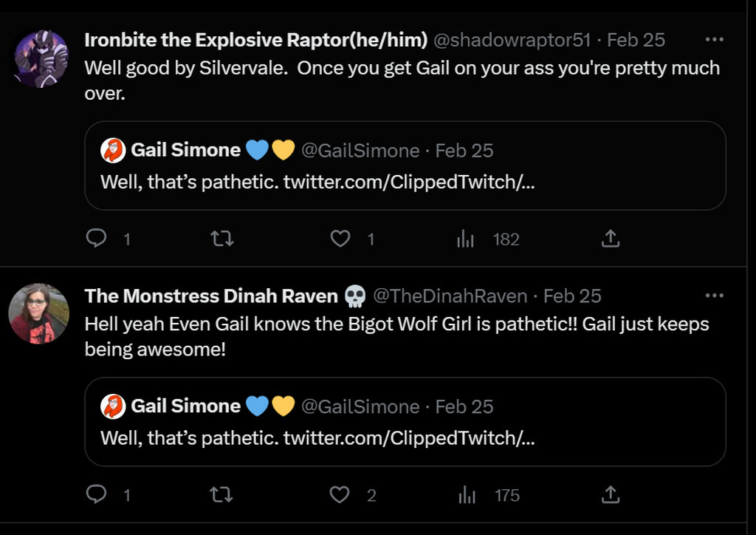The width and height of the screenshot is (756, 535).
Task: Click Ironbite the Explosive Raptor display name
Action: coord(255,39)
